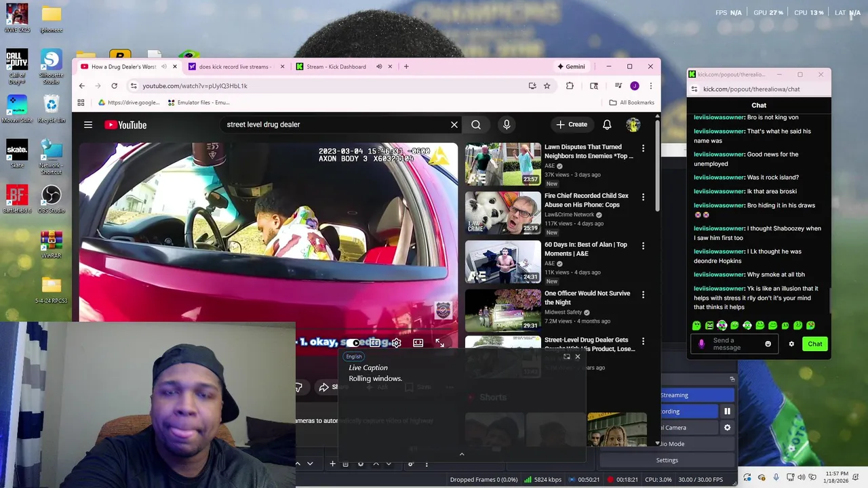Open OBS Virtual Camera settings gear
Viewport: 868px width, 488px height.
[x=727, y=428]
